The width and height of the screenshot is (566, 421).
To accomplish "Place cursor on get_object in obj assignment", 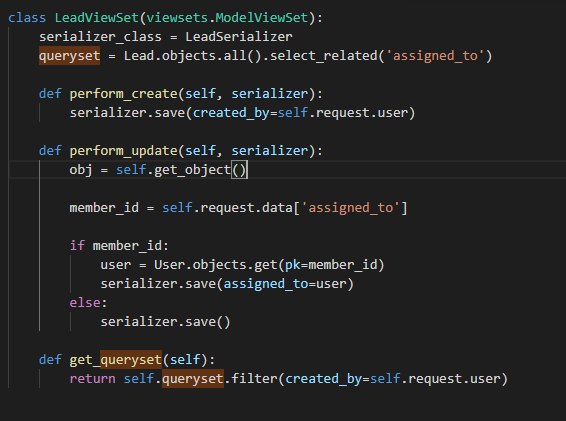I will (192, 170).
